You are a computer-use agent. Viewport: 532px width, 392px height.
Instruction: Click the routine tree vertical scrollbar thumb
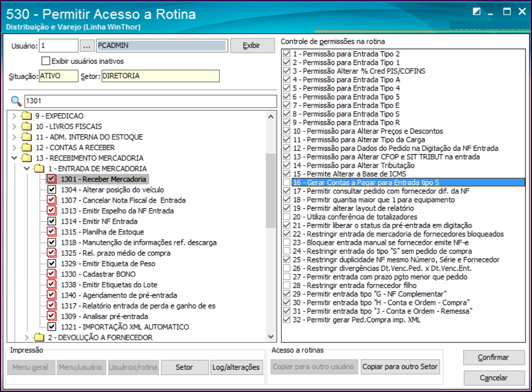271,190
